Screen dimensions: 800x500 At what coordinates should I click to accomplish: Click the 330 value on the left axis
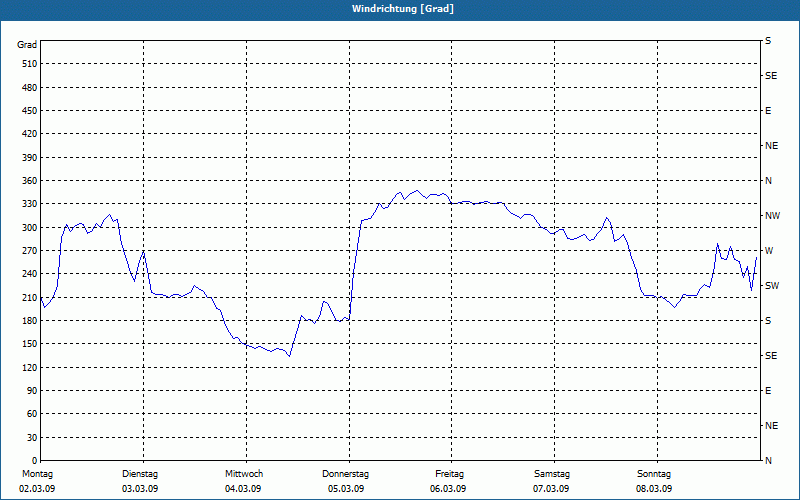pyautogui.click(x=30, y=204)
